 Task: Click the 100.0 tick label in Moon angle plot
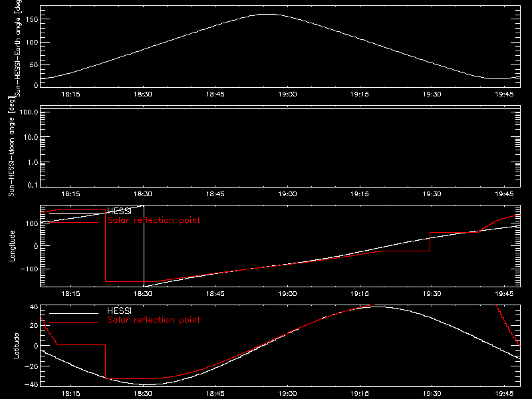(29, 112)
